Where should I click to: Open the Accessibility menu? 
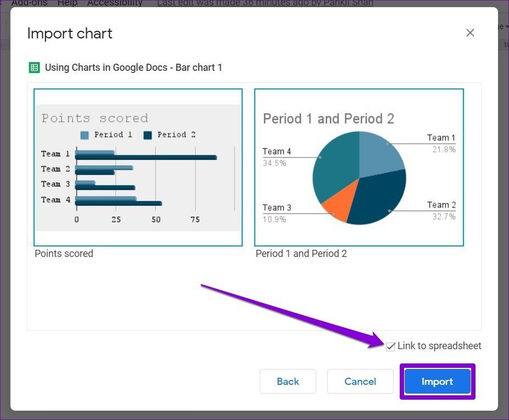point(115,3)
